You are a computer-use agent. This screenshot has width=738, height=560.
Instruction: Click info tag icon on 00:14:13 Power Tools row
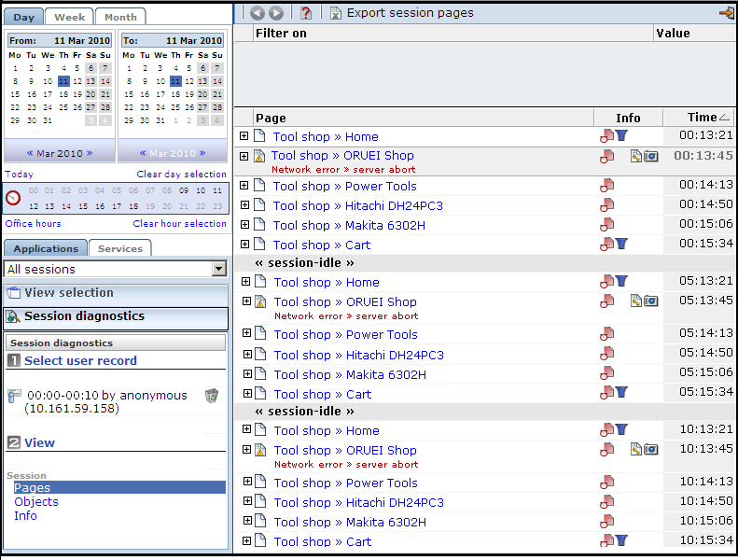[606, 186]
